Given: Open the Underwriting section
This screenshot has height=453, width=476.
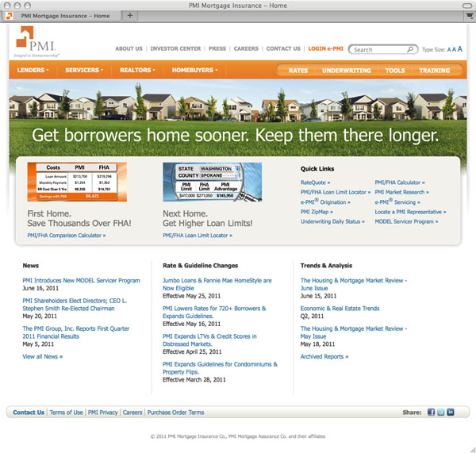Looking at the screenshot, I should pyautogui.click(x=347, y=71).
